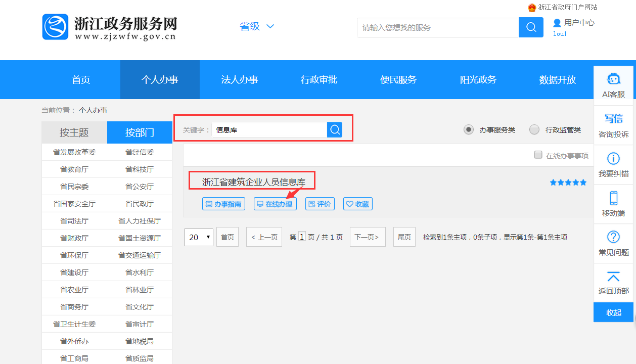Open the 常见问题 question mark icon
The height and width of the screenshot is (364, 636).
(x=613, y=237)
